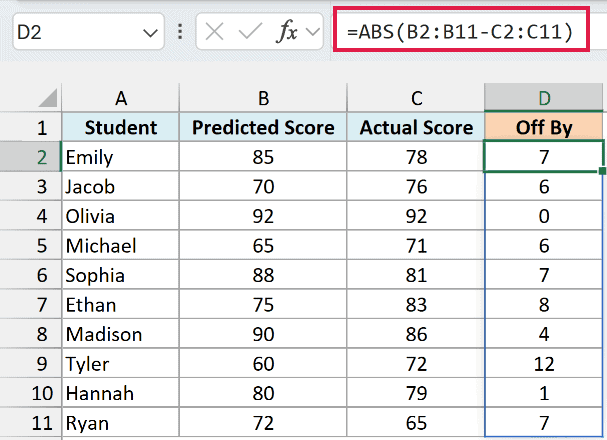Select column D header

pyautogui.click(x=544, y=98)
